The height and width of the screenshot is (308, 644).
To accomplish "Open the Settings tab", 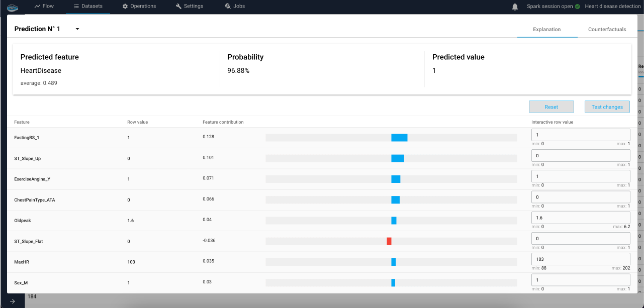I will (190, 6).
